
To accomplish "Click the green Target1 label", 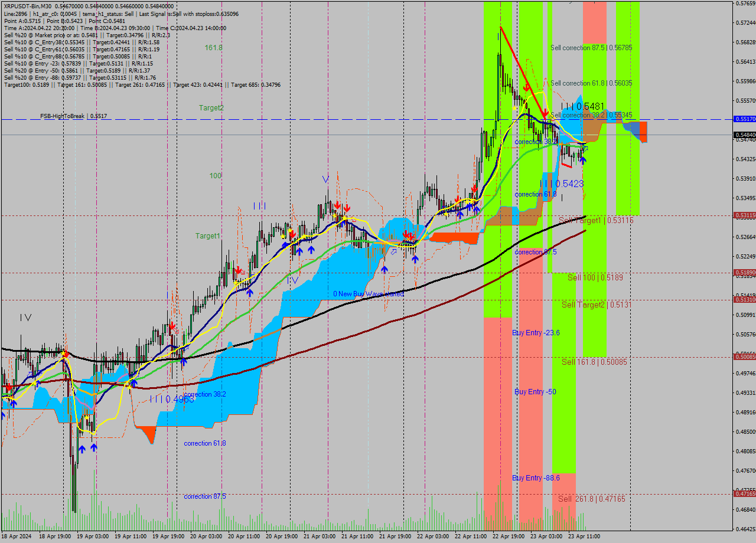I will 208,236.
